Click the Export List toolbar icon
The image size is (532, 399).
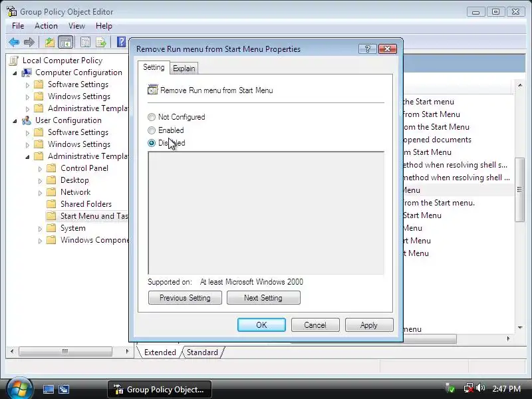pyautogui.click(x=101, y=43)
